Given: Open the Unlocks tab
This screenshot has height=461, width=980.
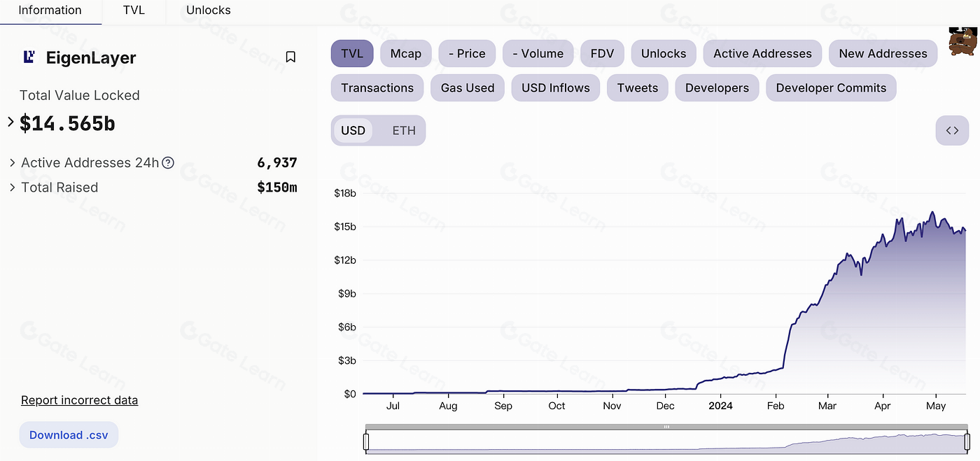Looking at the screenshot, I should coord(209,10).
